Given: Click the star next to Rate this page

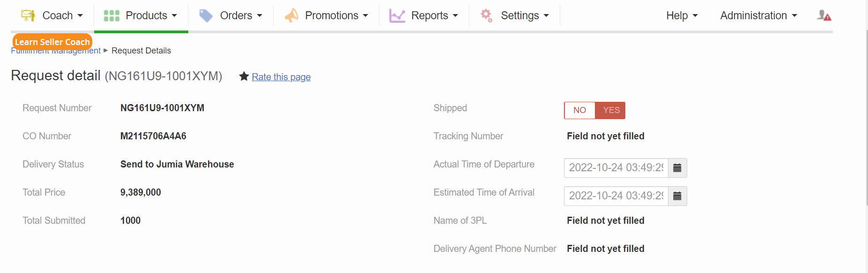Looking at the screenshot, I should 244,76.
